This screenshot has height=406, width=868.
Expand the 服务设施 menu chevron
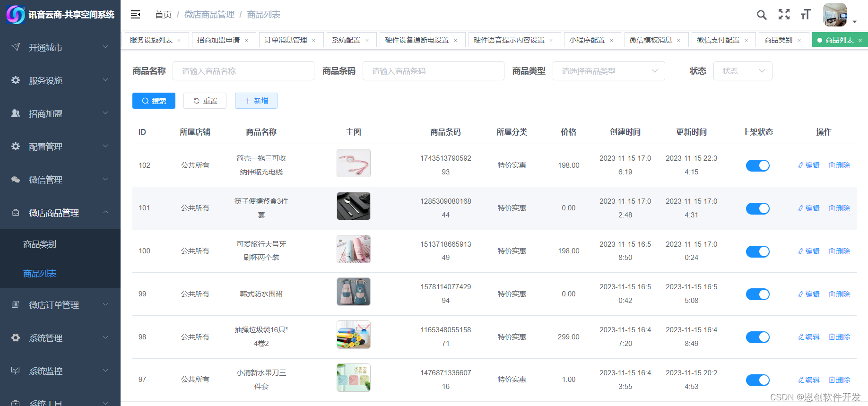(105, 80)
